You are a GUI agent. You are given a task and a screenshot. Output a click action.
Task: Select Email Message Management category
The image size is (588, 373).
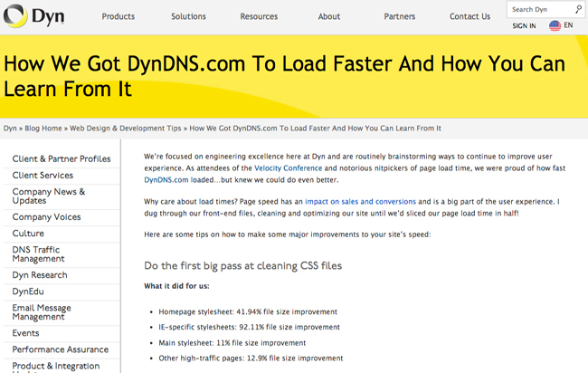click(x=42, y=312)
